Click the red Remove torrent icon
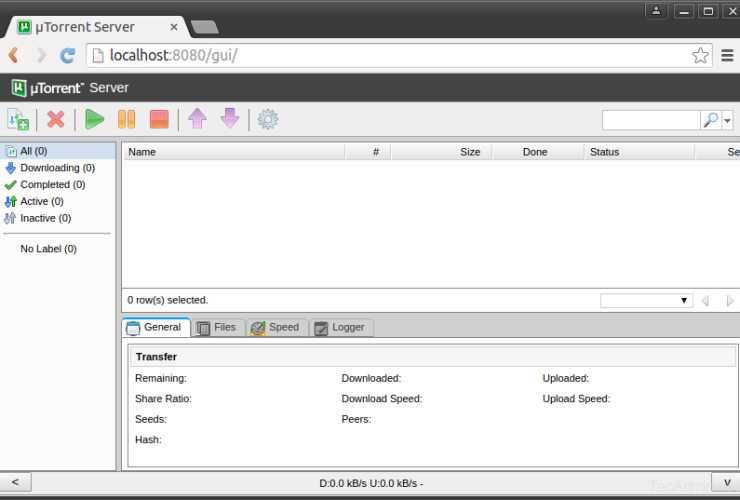 [x=56, y=120]
